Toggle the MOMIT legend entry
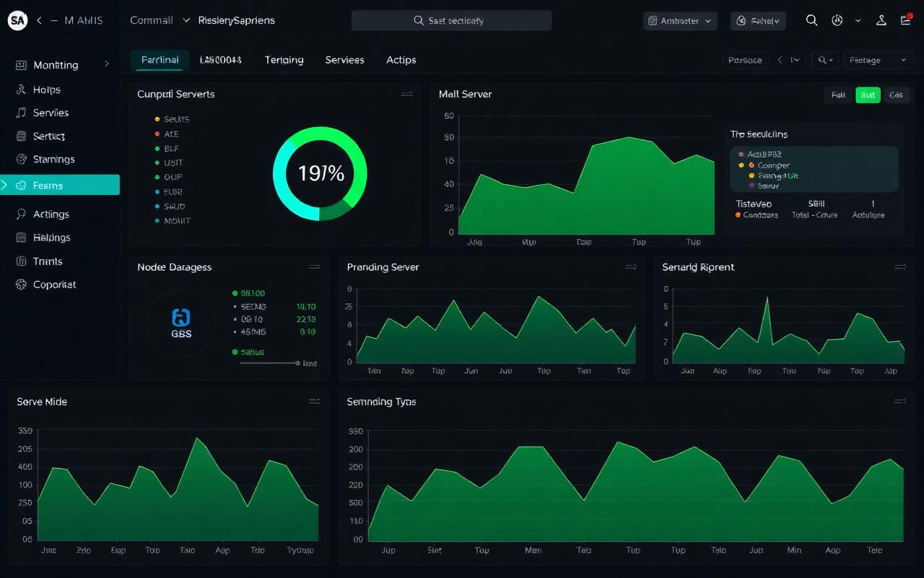Image resolution: width=924 pixels, height=578 pixels. tap(172, 221)
